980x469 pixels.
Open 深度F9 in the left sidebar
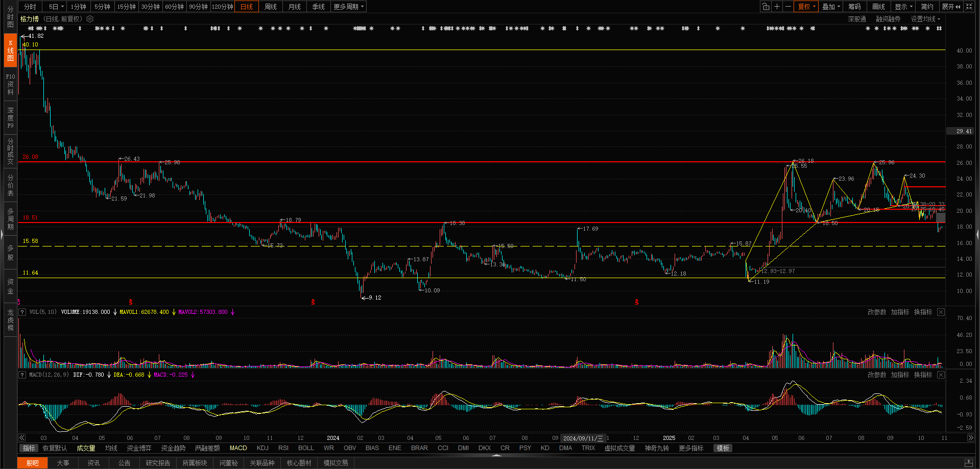tap(10, 118)
